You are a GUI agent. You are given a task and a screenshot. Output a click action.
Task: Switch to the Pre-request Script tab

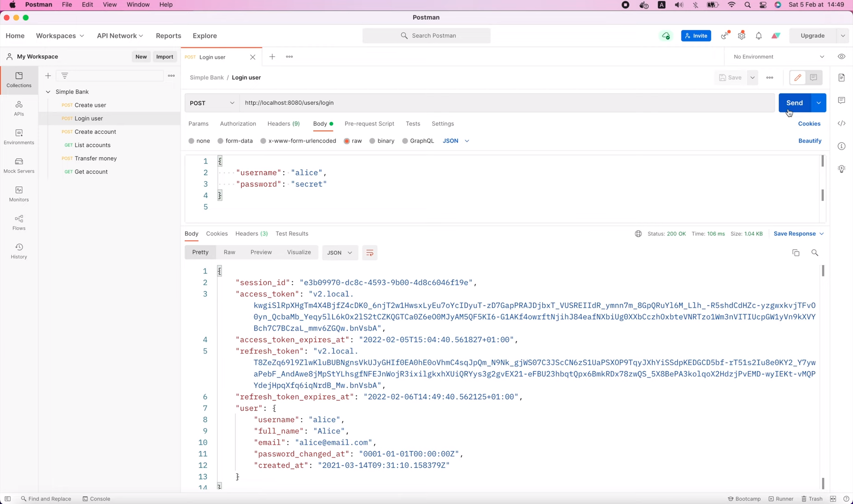369,124
